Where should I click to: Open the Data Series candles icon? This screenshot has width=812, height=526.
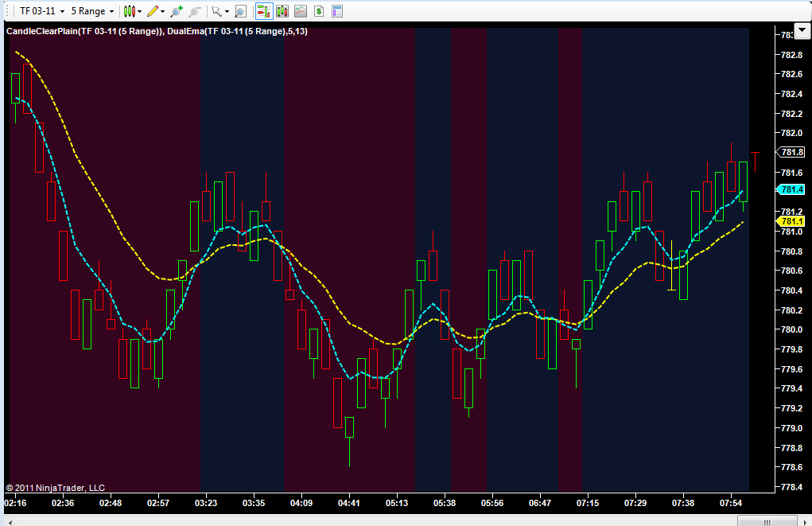282,11
